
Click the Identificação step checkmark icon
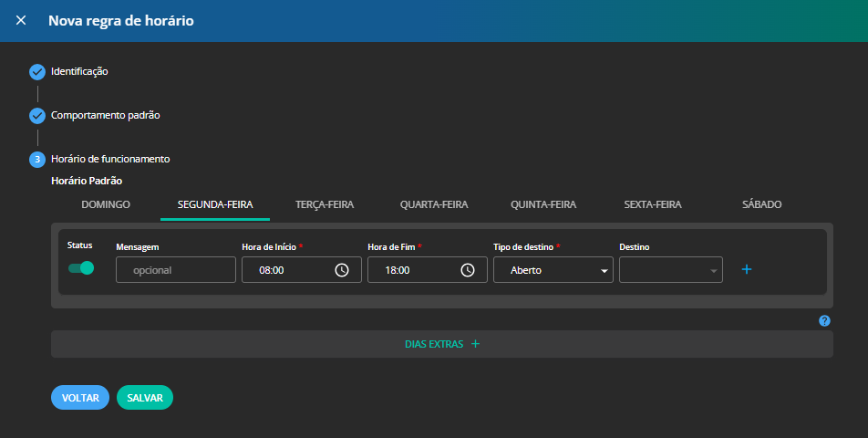37,72
